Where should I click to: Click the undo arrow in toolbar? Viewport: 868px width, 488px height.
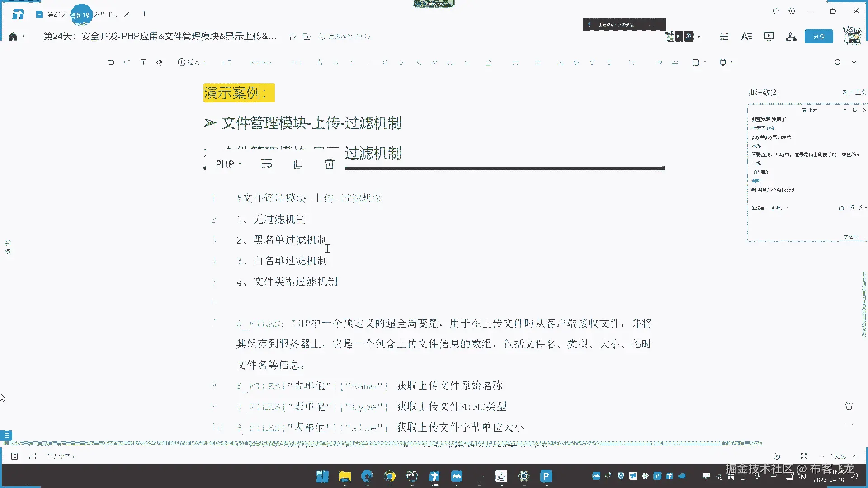pos(111,62)
